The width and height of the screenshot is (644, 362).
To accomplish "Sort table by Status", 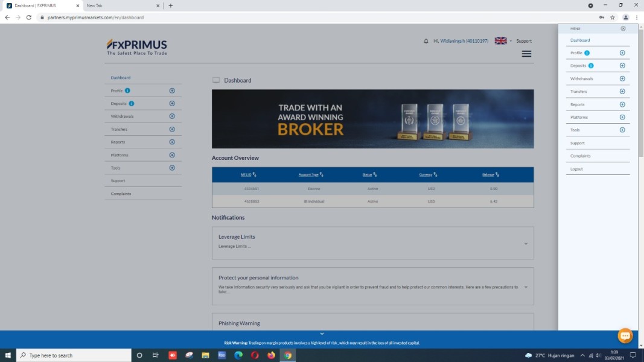I will pos(369,174).
